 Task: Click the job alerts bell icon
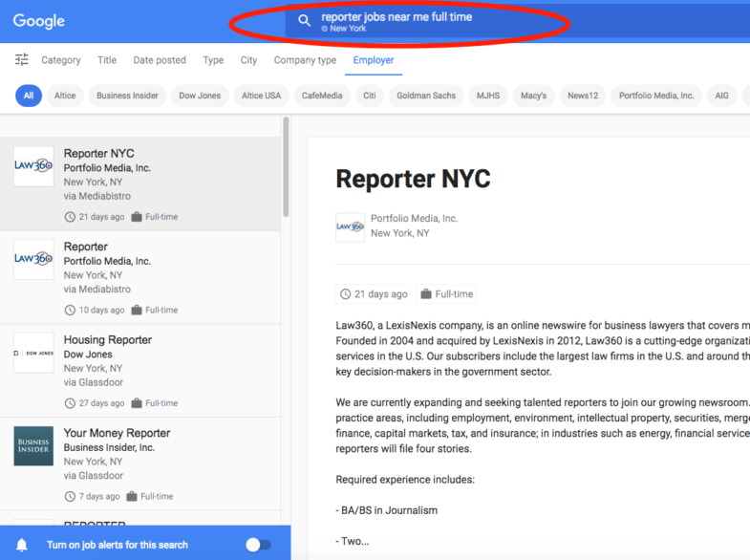22,545
